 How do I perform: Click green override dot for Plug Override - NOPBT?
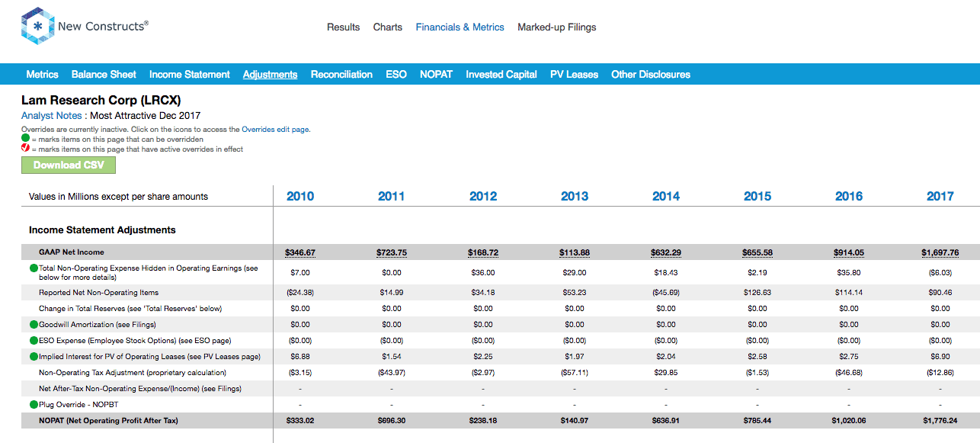coord(34,404)
